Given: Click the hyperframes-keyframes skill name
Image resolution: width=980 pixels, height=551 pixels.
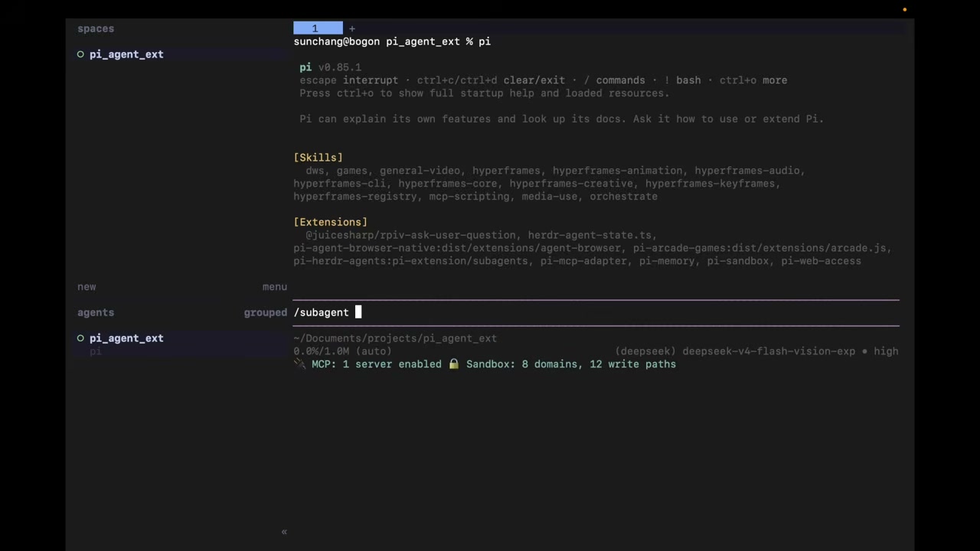Looking at the screenshot, I should pos(710,184).
